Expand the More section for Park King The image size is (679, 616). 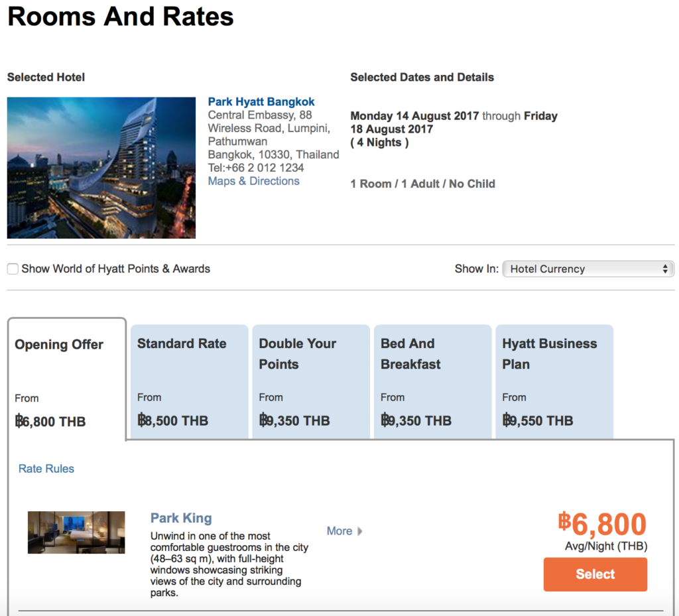339,531
